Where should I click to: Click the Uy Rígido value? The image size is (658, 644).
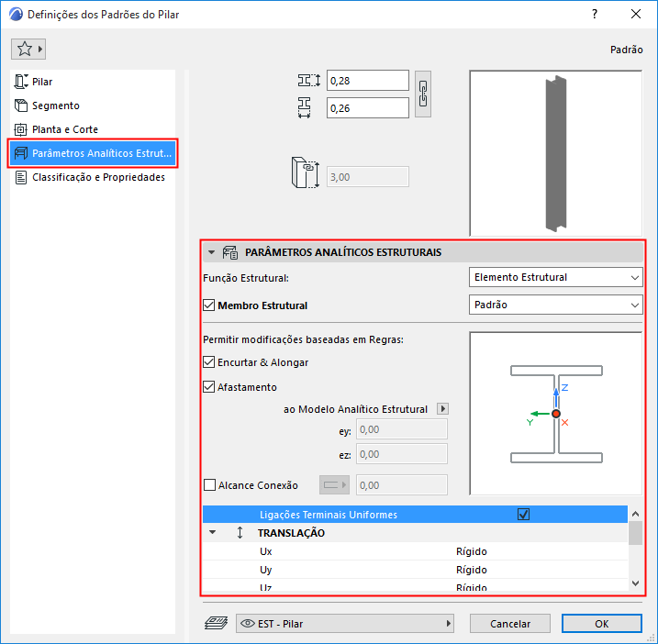pyautogui.click(x=472, y=570)
